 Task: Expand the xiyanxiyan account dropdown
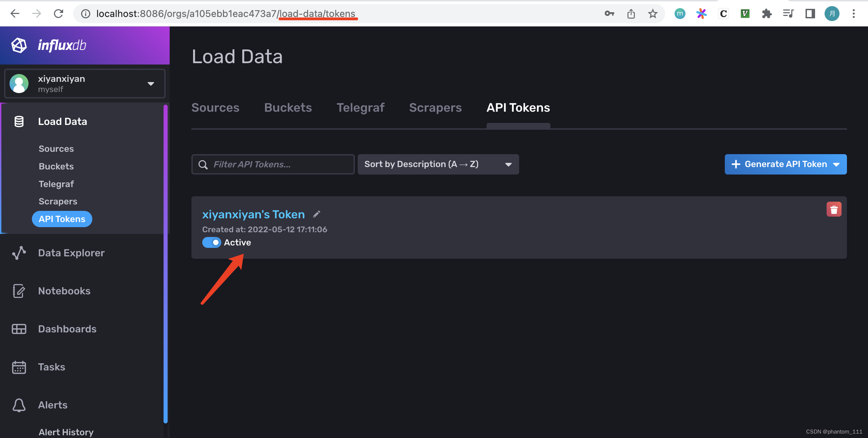point(151,84)
